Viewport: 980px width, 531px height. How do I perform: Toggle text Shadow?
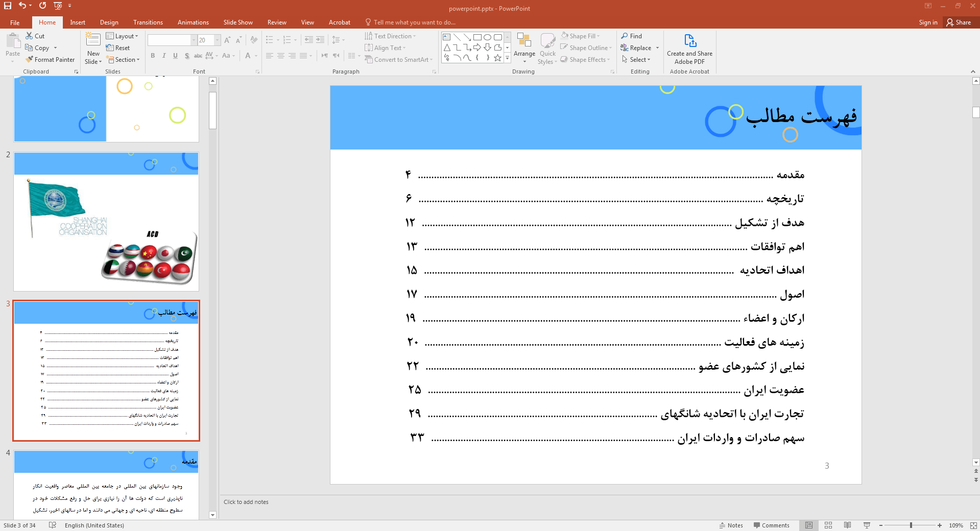(x=187, y=55)
